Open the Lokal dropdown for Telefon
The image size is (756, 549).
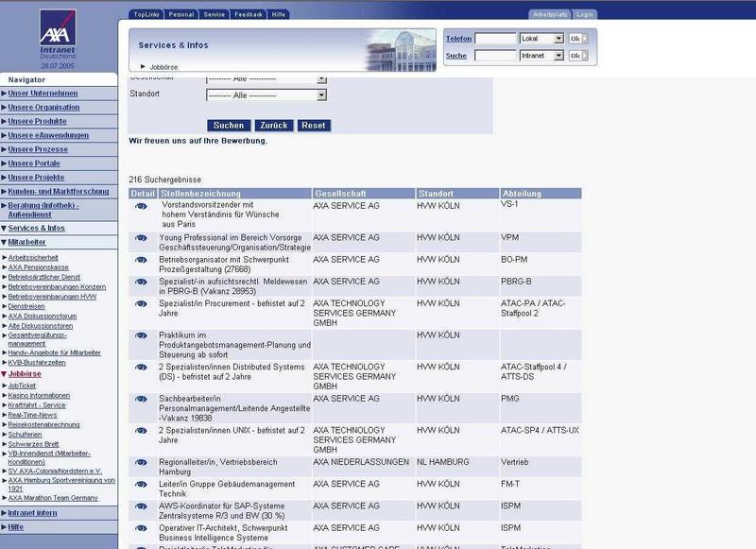tap(541, 39)
